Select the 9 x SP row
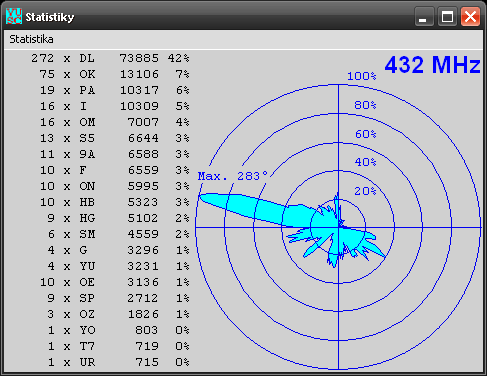Image resolution: width=487 pixels, height=376 pixels. pos(118,298)
